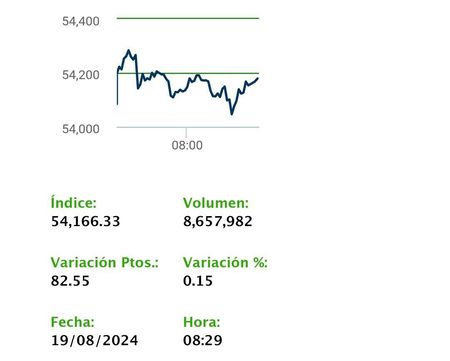Click the Variación Ptos. label

tap(105, 262)
